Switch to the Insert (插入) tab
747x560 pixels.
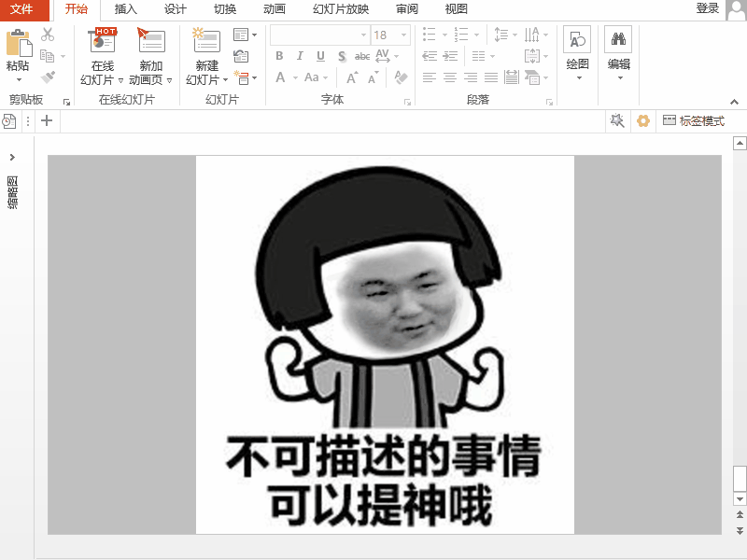(126, 9)
